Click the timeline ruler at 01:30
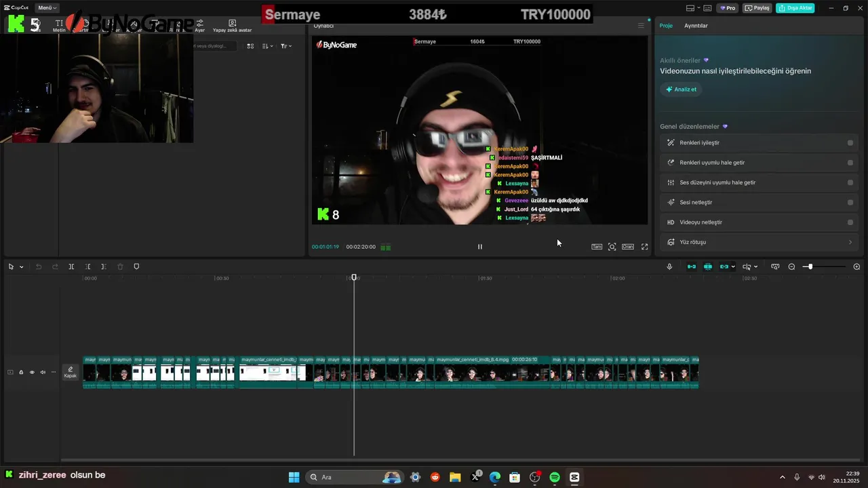 click(x=486, y=278)
